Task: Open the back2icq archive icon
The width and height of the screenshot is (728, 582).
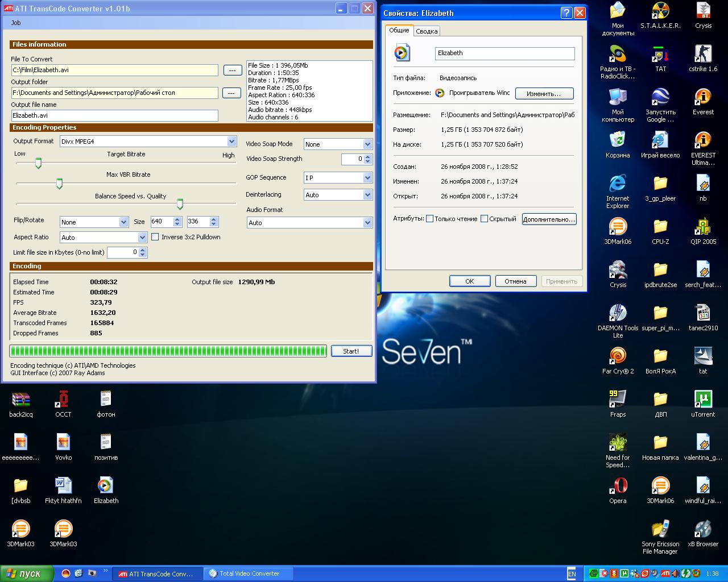Action: 20,400
